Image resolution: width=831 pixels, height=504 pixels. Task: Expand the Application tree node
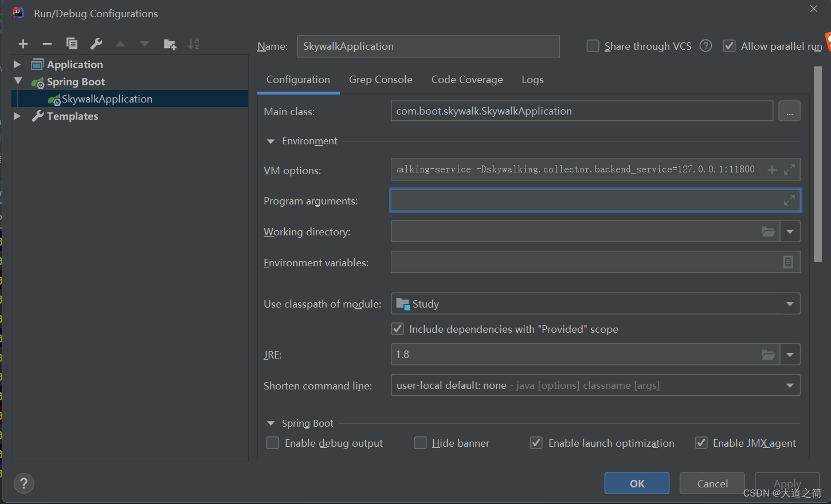click(17, 64)
